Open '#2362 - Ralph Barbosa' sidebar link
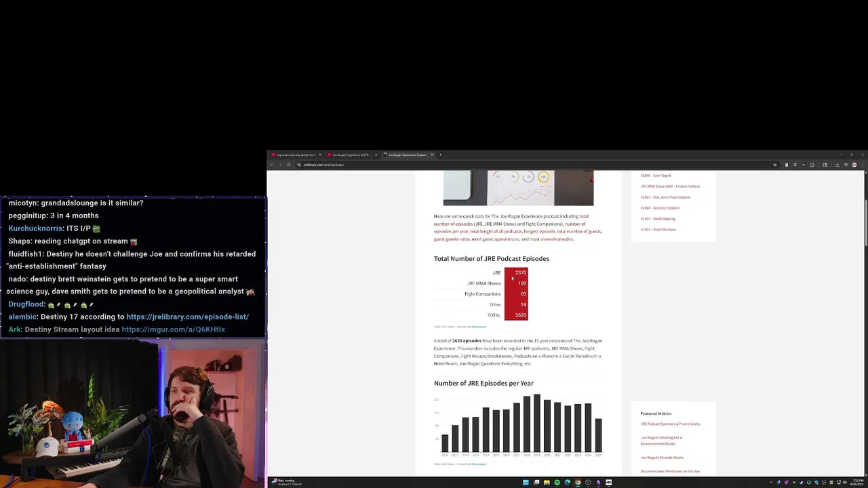The width and height of the screenshot is (868, 488). point(658,230)
